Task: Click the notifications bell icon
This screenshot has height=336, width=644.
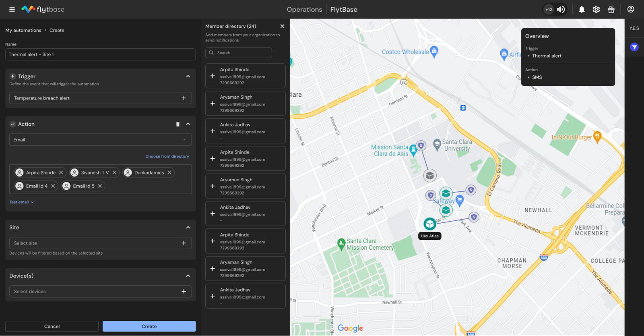Action: 582,9
